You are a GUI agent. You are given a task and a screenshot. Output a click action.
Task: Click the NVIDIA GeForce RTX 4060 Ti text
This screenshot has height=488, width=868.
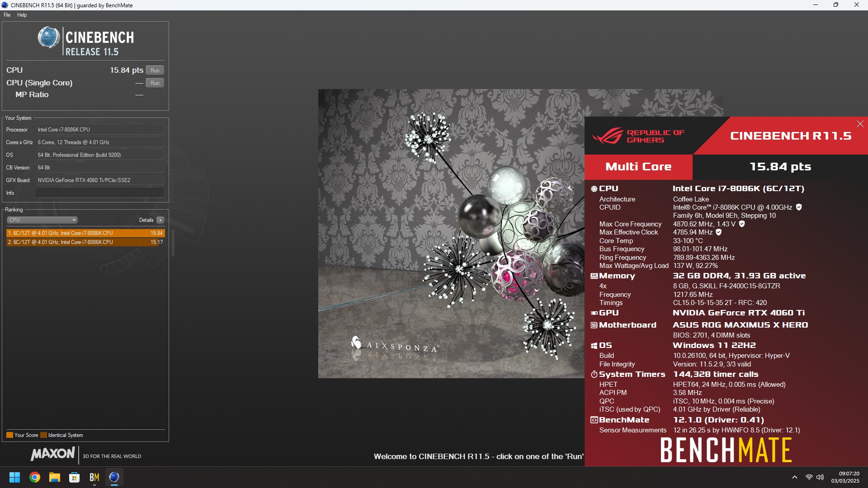pyautogui.click(x=738, y=313)
